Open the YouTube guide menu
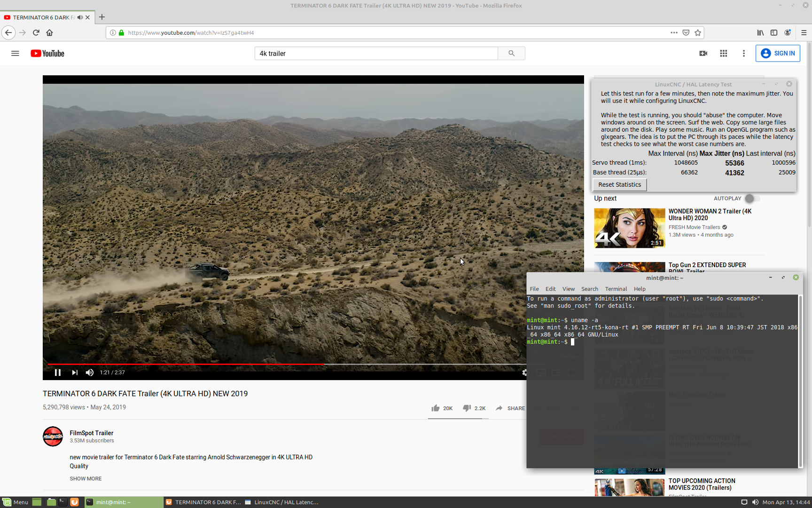The image size is (812, 508). (15, 53)
